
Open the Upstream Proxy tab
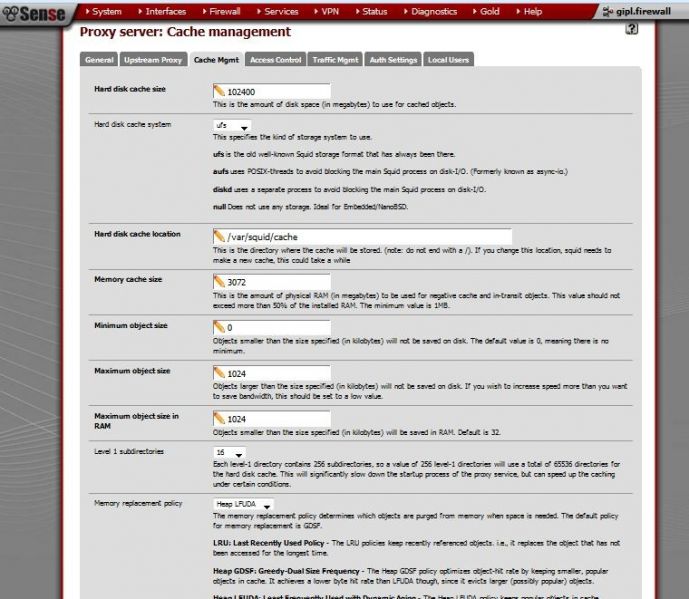[x=153, y=60]
